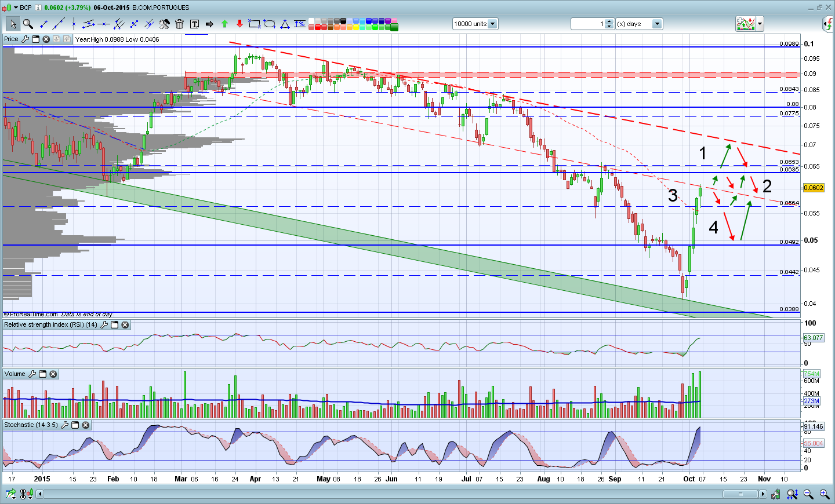Maximize the RSI indicator panel
The image size is (835, 504).
(x=115, y=325)
